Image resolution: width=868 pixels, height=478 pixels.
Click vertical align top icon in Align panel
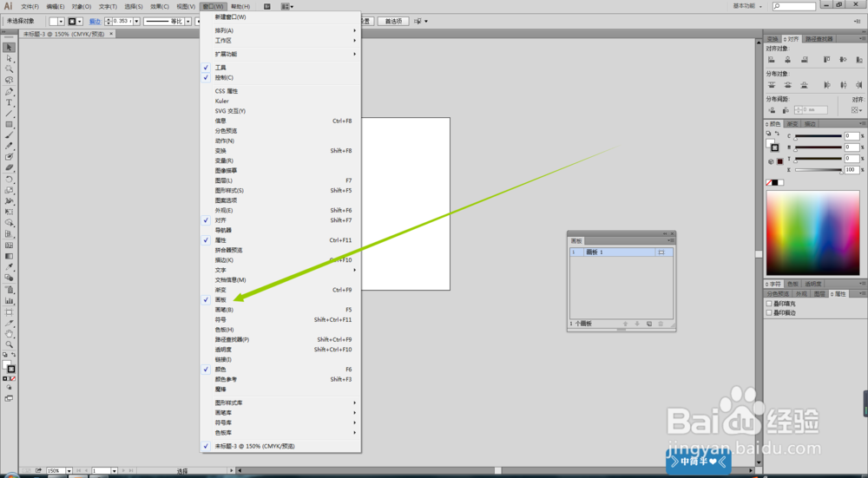pos(826,60)
